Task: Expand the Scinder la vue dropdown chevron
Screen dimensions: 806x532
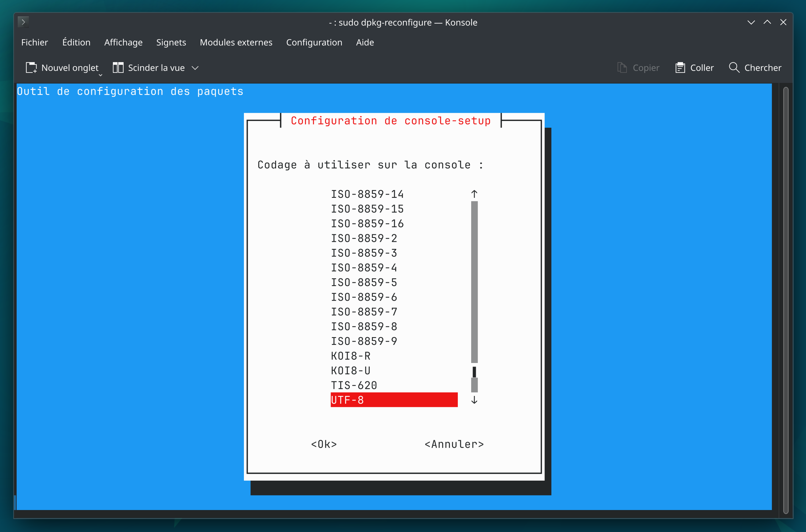Action: [195, 68]
